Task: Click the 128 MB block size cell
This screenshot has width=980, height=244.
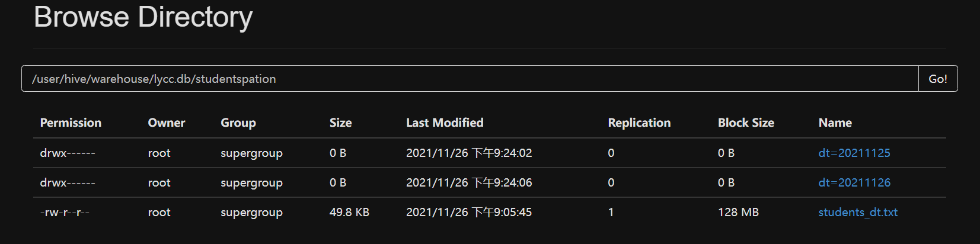Action: [738, 212]
